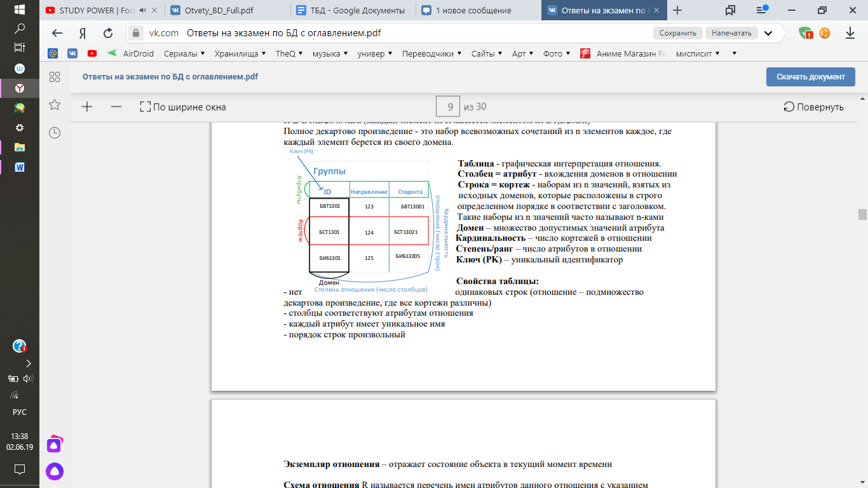Image resolution: width=868 pixels, height=488 pixels.
Task: Expand the Хранилища bookmarks folder
Action: [x=240, y=53]
